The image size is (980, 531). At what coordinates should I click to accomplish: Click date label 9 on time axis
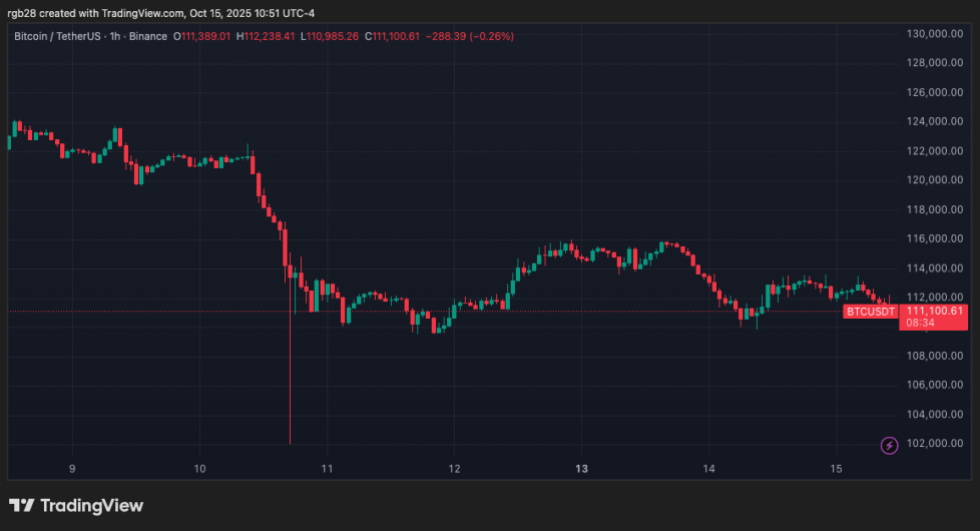(72, 469)
